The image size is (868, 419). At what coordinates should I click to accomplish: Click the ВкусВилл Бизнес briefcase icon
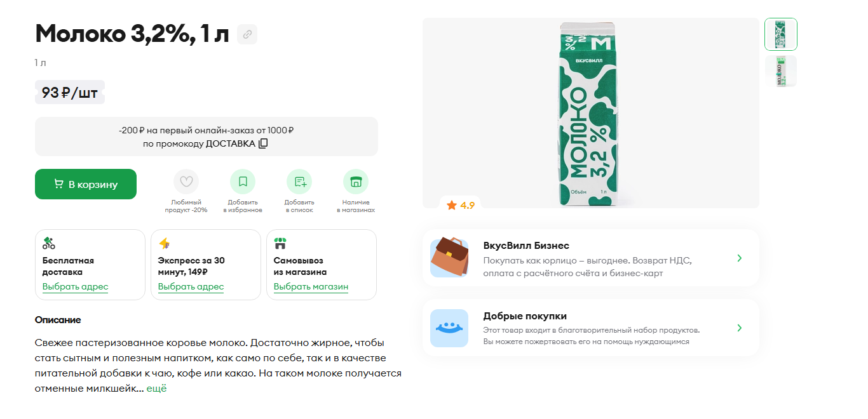tap(449, 258)
